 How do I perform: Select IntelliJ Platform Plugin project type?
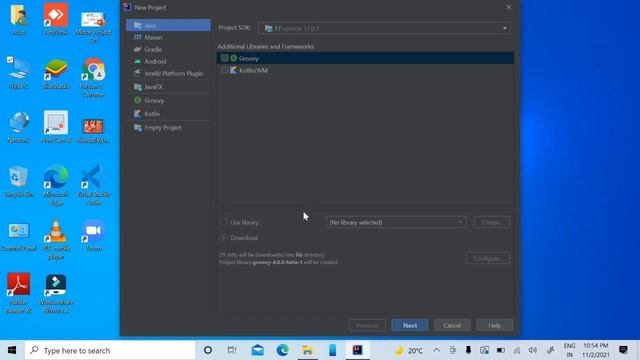click(168, 73)
